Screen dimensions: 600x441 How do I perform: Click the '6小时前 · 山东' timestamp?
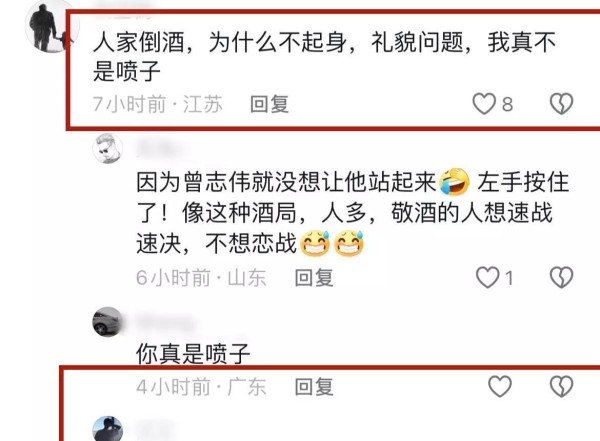tap(201, 278)
